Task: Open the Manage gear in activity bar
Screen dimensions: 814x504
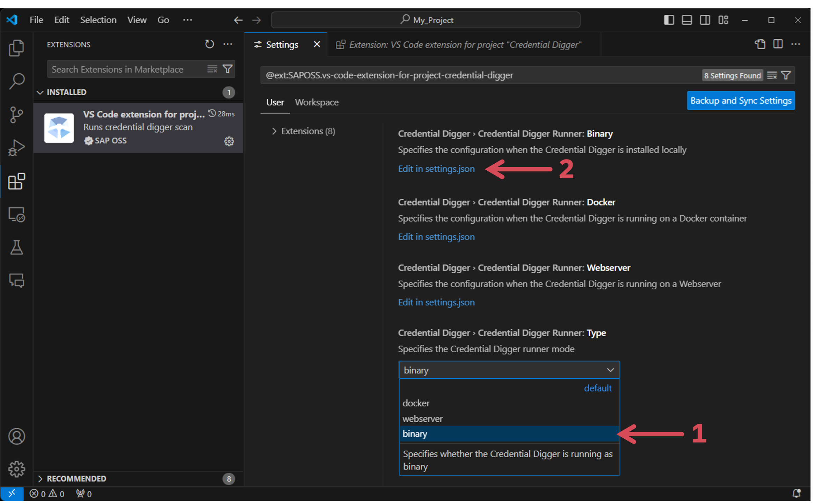Action: tap(16, 469)
